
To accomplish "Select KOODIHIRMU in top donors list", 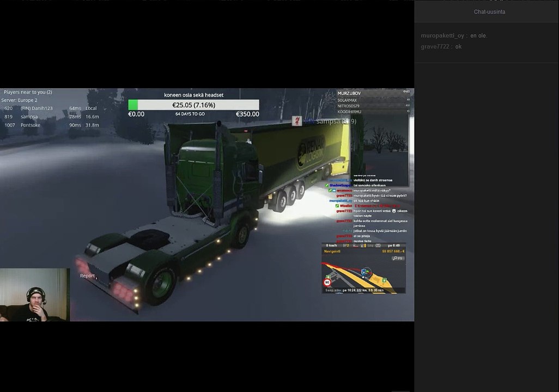I will pos(349,112).
